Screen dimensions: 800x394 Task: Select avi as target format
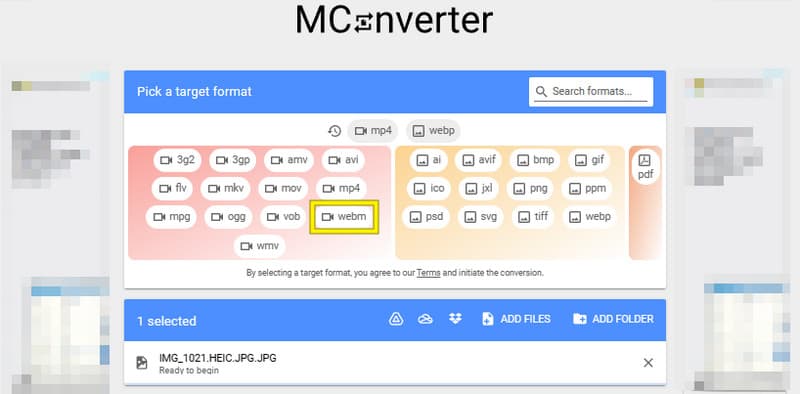[343, 160]
